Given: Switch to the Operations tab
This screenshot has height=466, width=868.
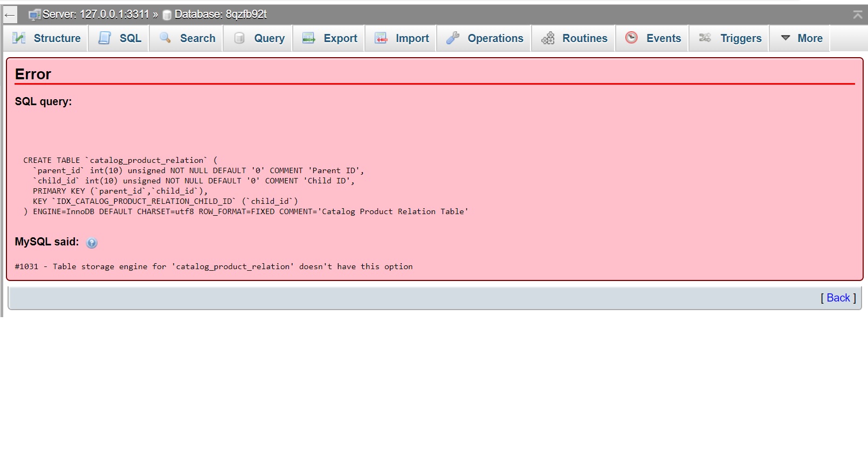Looking at the screenshot, I should [495, 38].
